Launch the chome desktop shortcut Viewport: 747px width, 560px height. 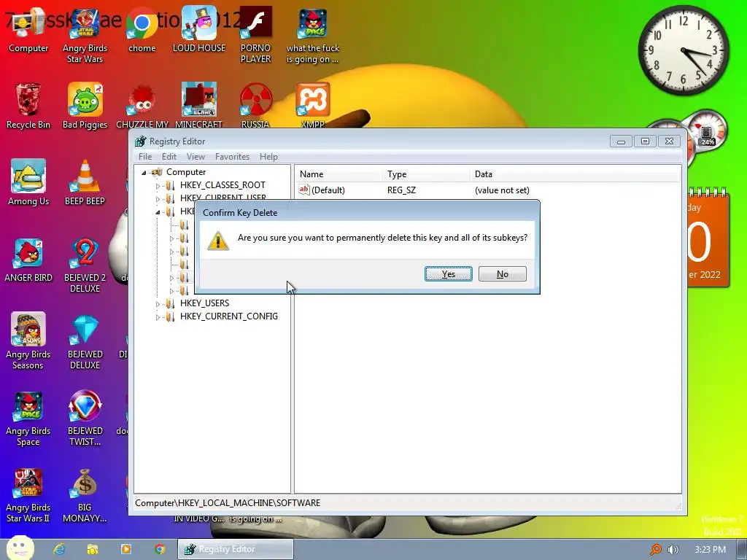coord(142,29)
